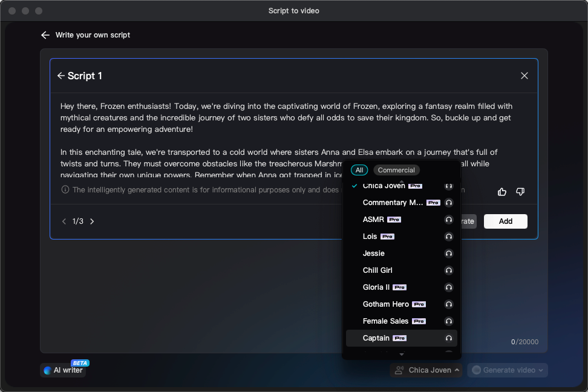The height and width of the screenshot is (392, 588).
Task: Choose the Gotham Hero voice
Action: (x=402, y=304)
